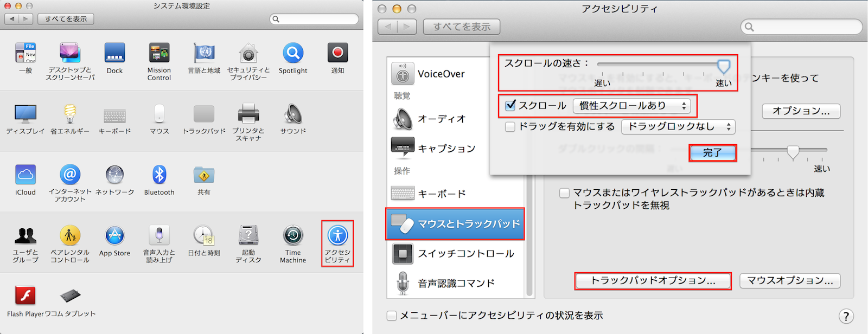Open iCloud preferences
The width and height of the screenshot is (868, 334).
point(25,175)
